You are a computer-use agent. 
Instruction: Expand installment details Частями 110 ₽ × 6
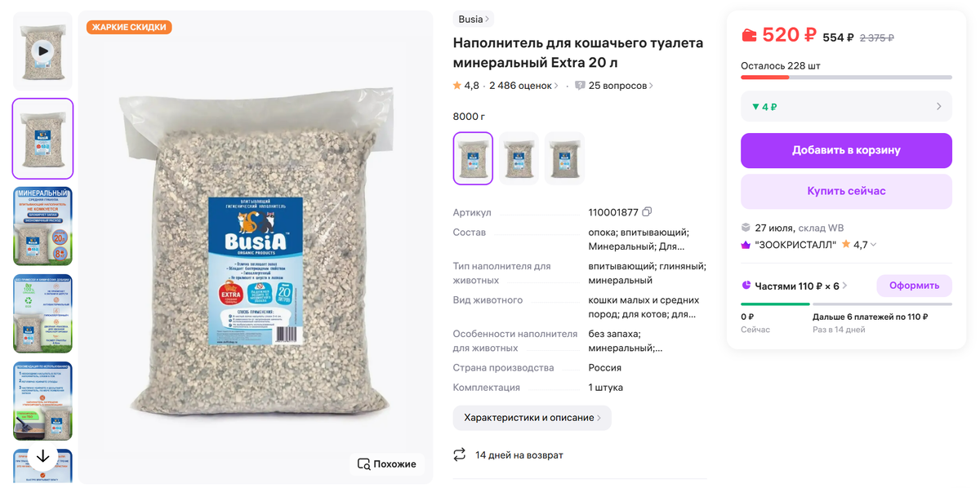coord(795,286)
